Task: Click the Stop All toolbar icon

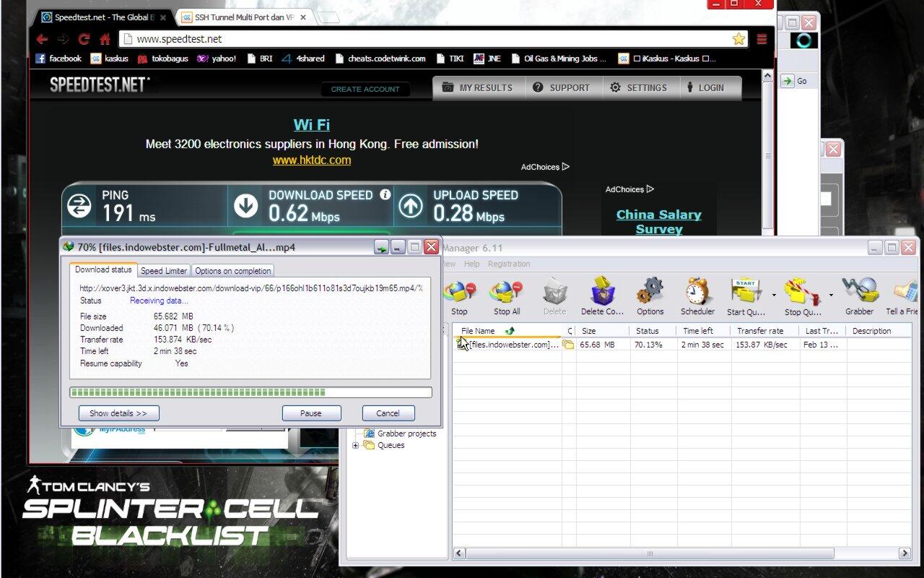Action: click(506, 293)
